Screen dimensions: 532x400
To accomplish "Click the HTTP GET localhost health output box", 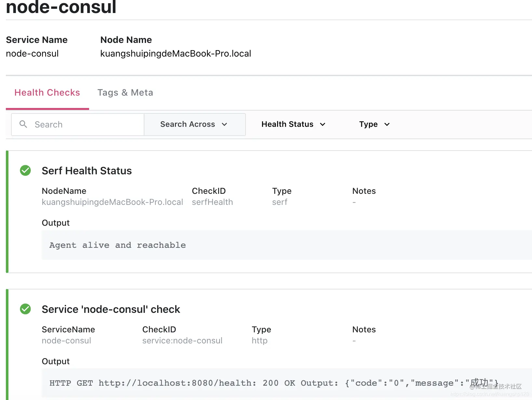I will pos(287,383).
